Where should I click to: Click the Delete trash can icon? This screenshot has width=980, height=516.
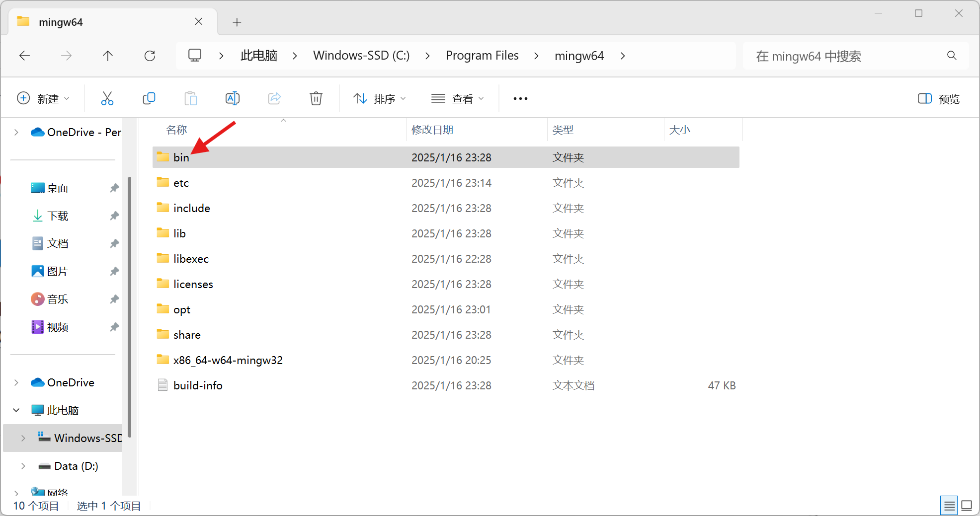316,98
